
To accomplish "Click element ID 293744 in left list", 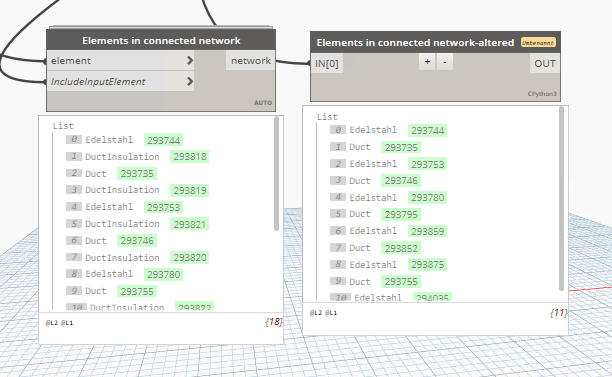I will click(164, 140).
